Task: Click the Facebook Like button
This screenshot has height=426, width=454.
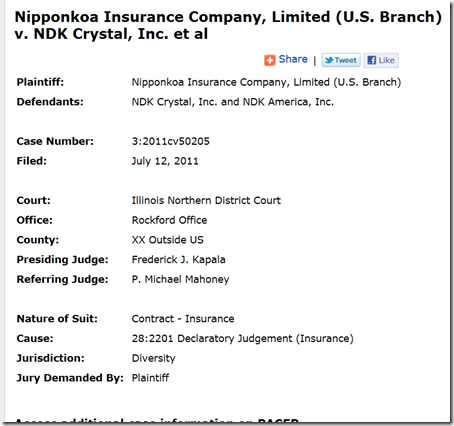Action: (x=381, y=60)
